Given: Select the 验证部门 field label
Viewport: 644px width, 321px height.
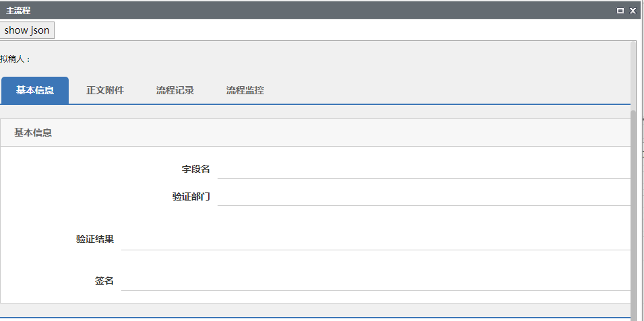Looking at the screenshot, I should tap(191, 197).
